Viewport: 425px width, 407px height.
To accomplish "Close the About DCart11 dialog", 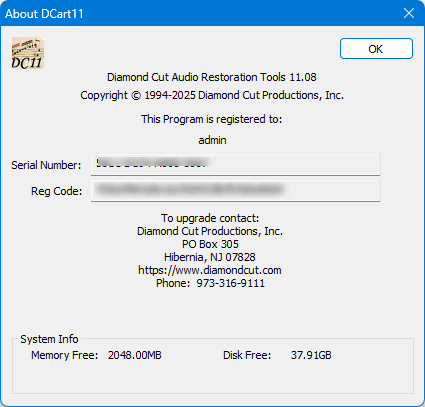I will (x=409, y=13).
